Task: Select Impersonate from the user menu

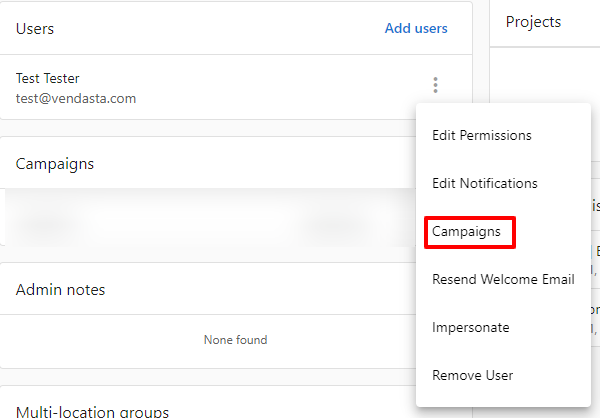Action: [470, 328]
